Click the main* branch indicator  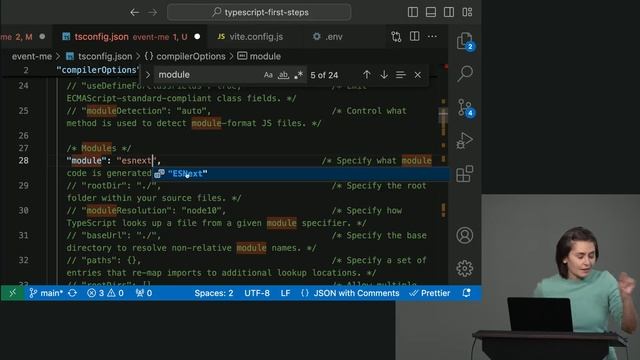tap(46, 293)
